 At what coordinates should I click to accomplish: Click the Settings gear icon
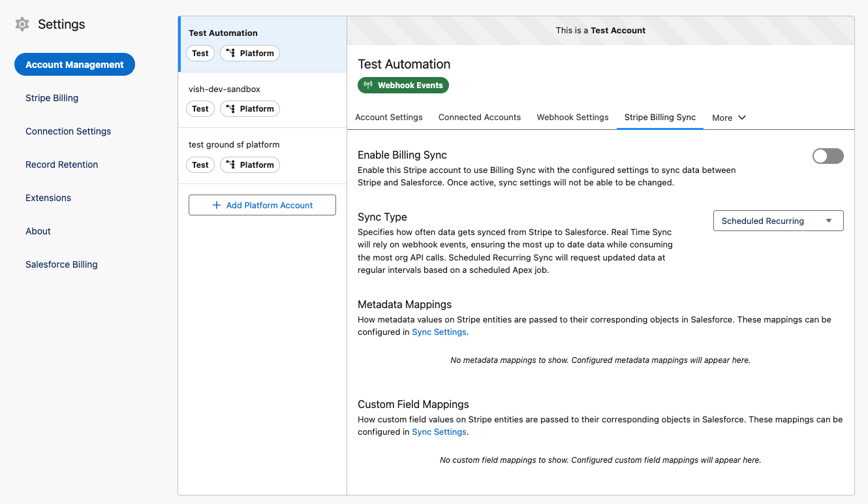click(22, 25)
